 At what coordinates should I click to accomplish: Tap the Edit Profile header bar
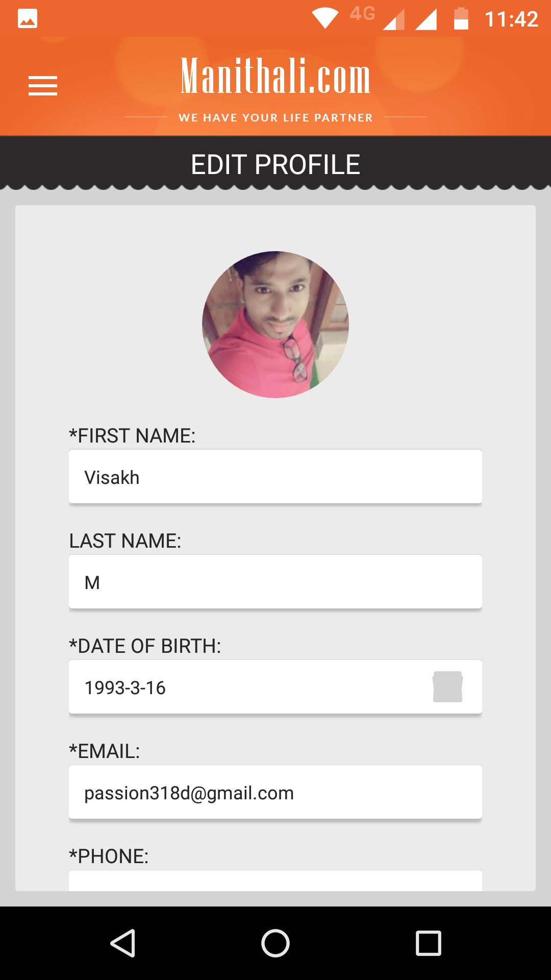[275, 164]
